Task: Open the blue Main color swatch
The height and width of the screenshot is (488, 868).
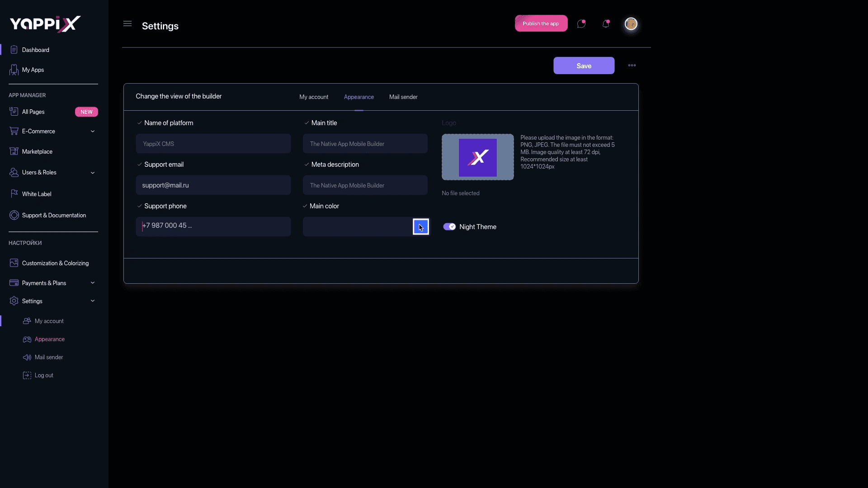Action: pos(420,227)
